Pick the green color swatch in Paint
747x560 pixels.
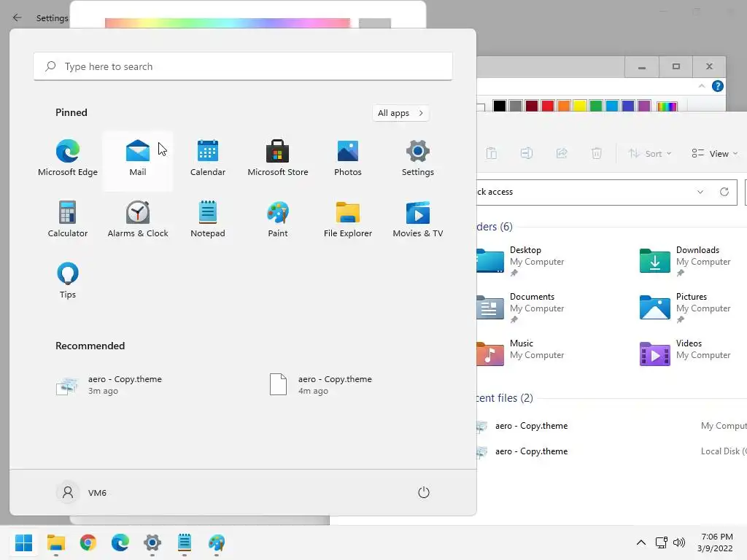click(596, 106)
